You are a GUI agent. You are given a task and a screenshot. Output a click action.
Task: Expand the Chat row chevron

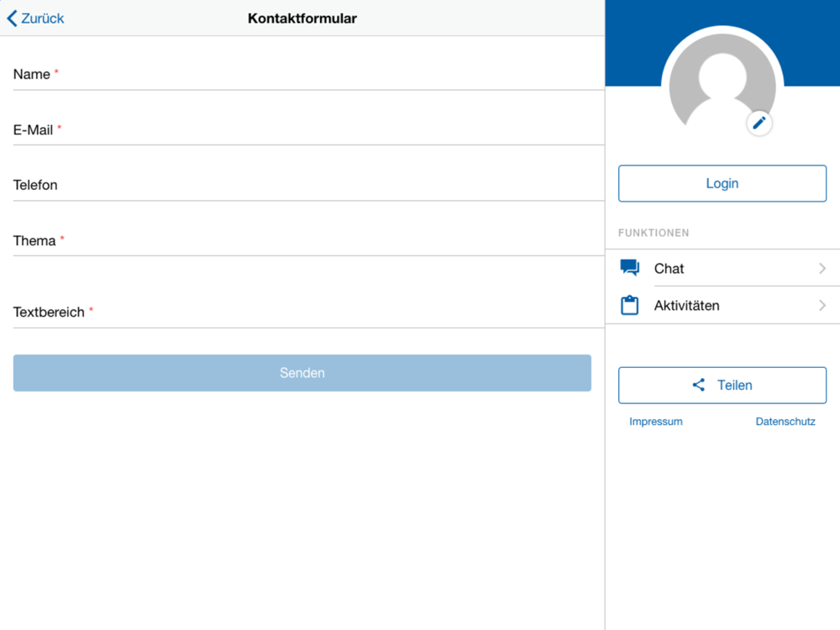pyautogui.click(x=822, y=269)
